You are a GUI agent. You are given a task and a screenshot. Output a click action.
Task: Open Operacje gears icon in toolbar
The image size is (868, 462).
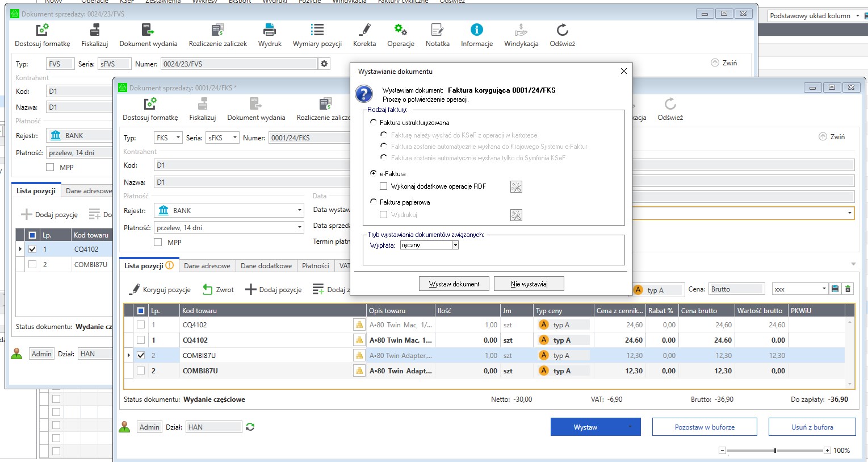click(x=400, y=30)
